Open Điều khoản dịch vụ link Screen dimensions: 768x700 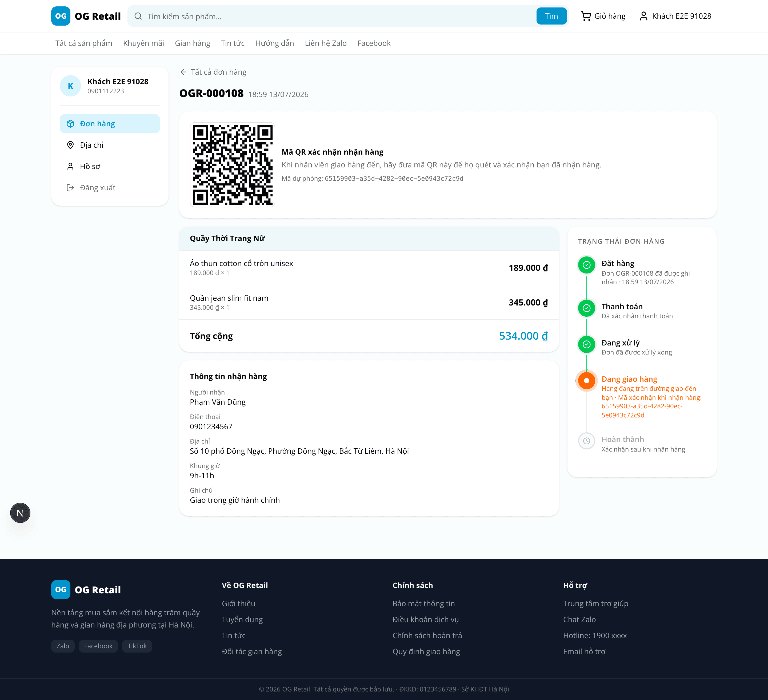click(x=426, y=619)
